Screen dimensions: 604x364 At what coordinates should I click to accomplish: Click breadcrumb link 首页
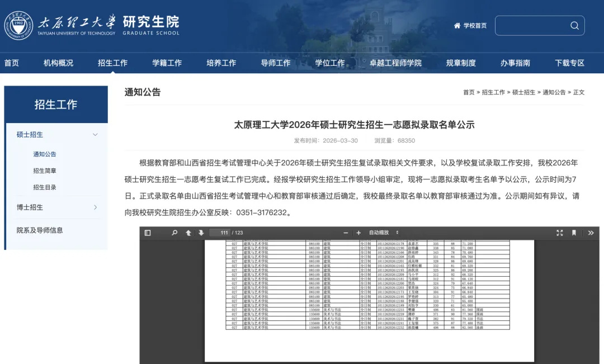click(469, 92)
